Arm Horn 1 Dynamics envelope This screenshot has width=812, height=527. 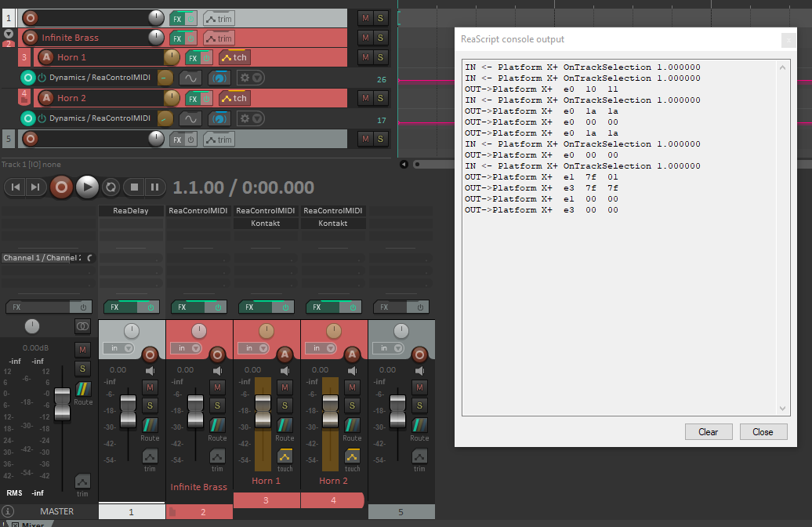point(28,78)
